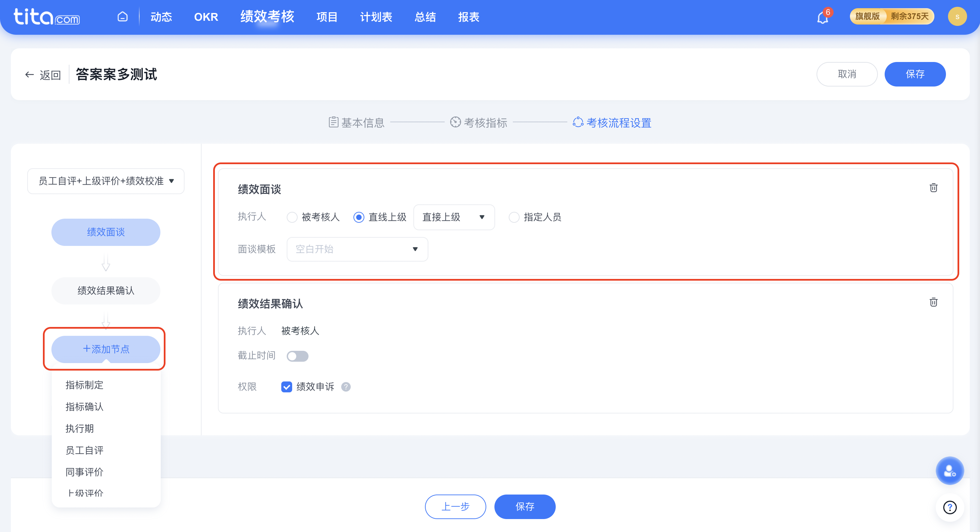This screenshot has width=980, height=532.
Task: Open the floating invite-user button
Action: pyautogui.click(x=950, y=471)
